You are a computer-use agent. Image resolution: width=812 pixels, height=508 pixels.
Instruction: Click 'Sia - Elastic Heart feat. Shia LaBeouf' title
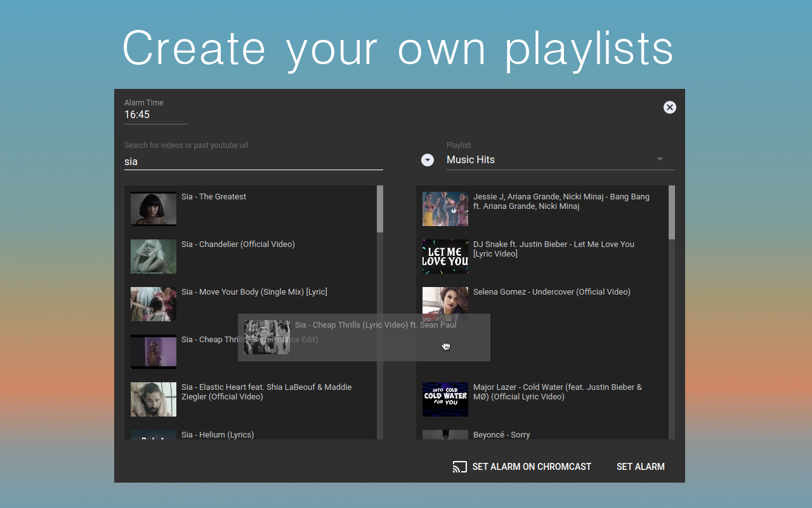coord(266,392)
